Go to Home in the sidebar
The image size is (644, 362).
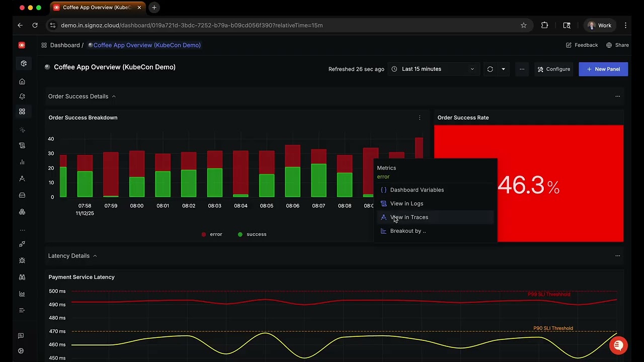pyautogui.click(x=22, y=81)
